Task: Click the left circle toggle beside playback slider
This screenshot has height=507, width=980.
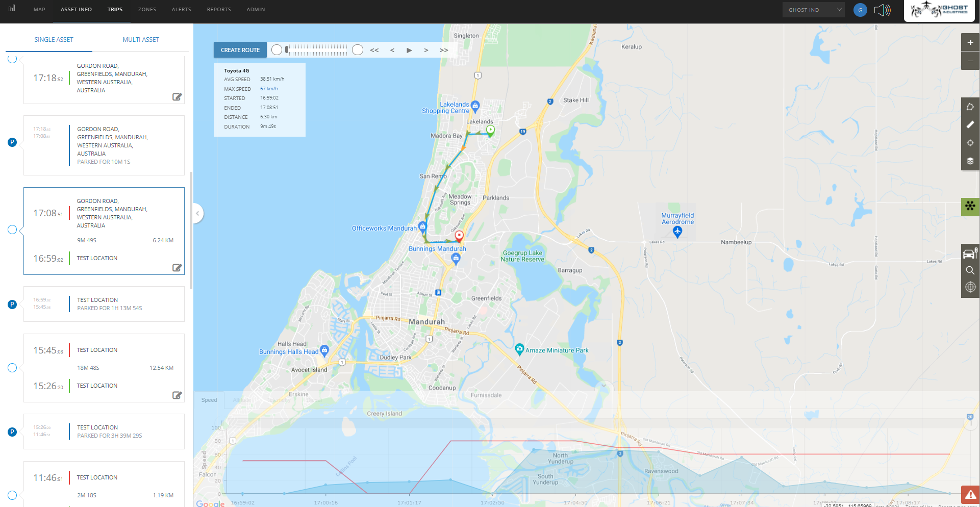Action: click(x=277, y=49)
